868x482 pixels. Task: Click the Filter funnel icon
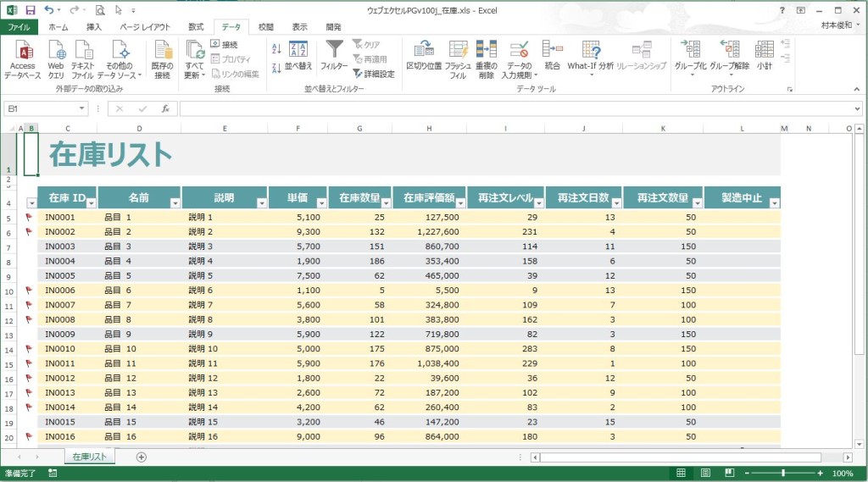pos(334,50)
